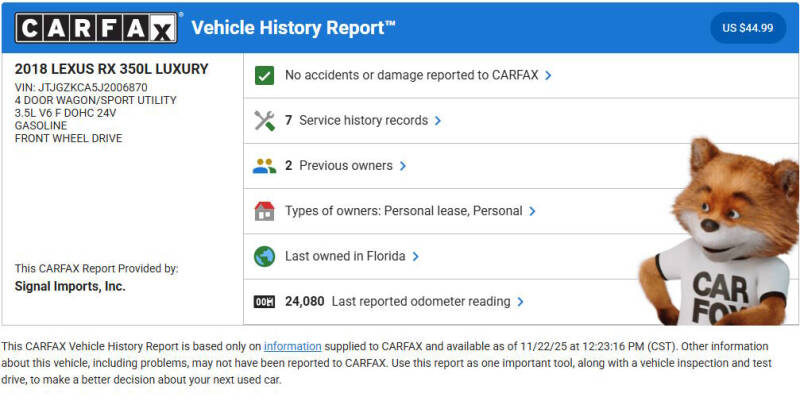The width and height of the screenshot is (800, 405).
Task: Click the house types-of-owners icon
Action: [264, 211]
